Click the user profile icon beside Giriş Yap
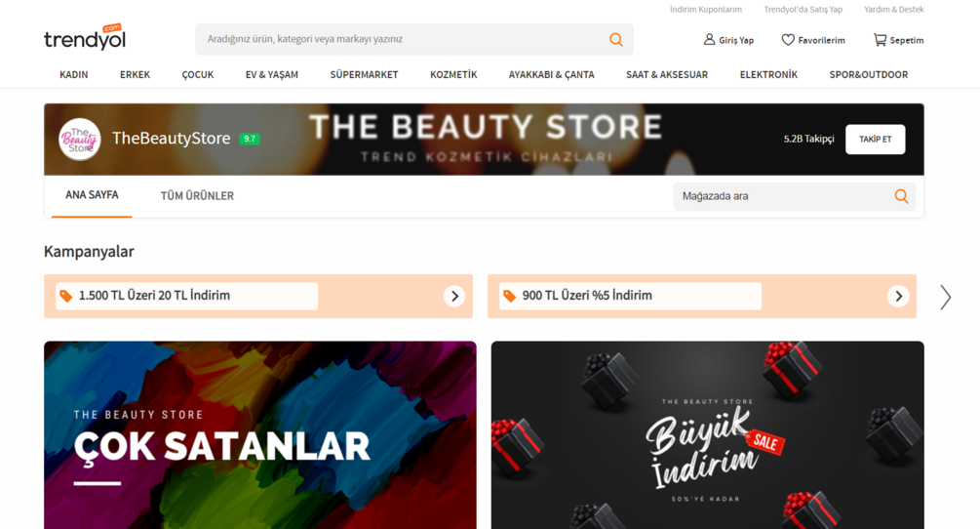980x529 pixels. [709, 39]
